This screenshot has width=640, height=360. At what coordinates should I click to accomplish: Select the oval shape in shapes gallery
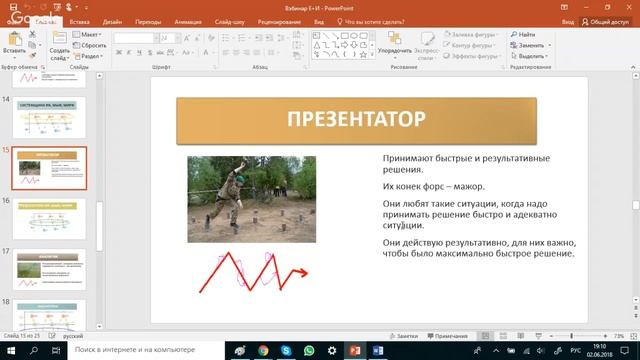(354, 36)
